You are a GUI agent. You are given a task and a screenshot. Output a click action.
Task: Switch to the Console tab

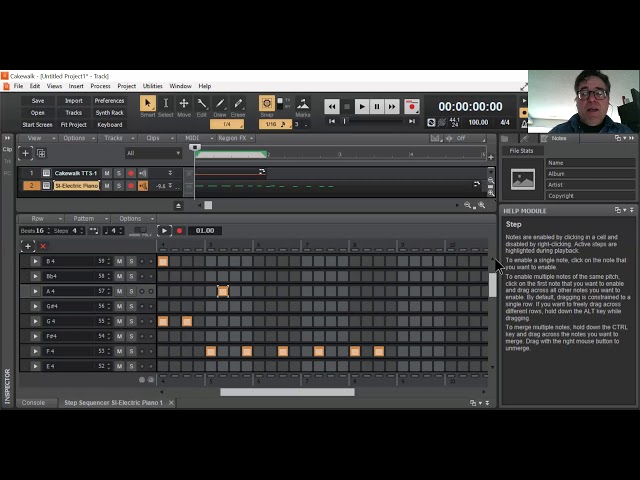tap(33, 402)
